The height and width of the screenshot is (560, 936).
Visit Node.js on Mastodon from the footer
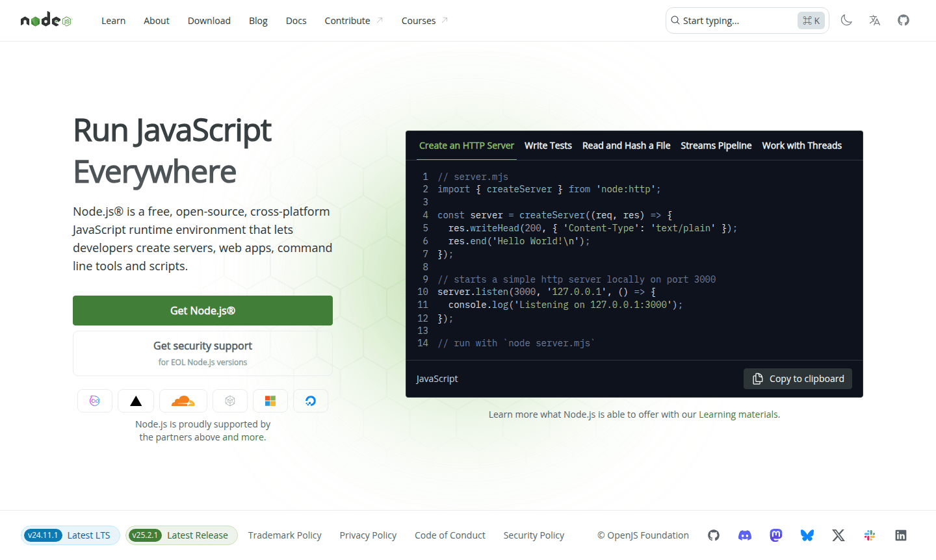(x=775, y=535)
